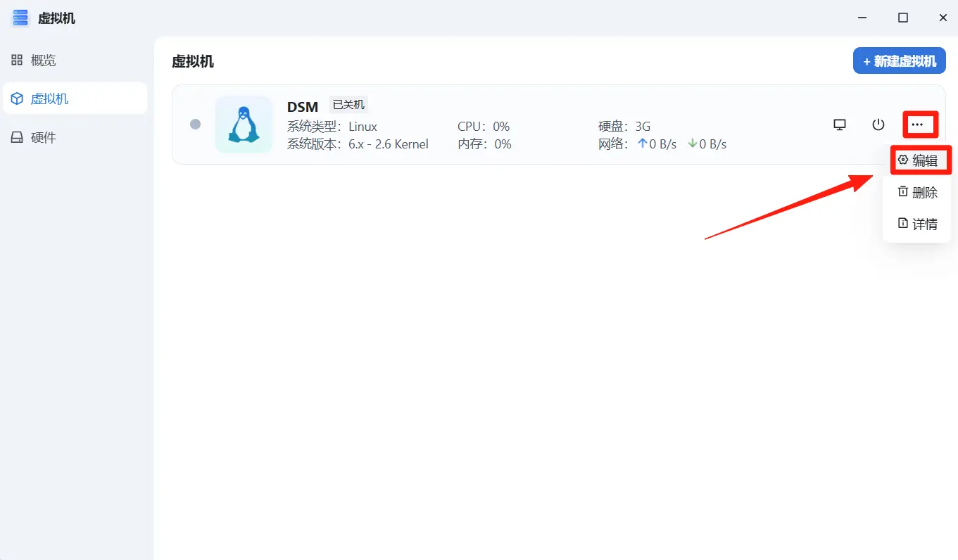Image resolution: width=958 pixels, height=560 pixels.
Task: Click the 硬盘 3G disk info
Action: [x=624, y=127]
